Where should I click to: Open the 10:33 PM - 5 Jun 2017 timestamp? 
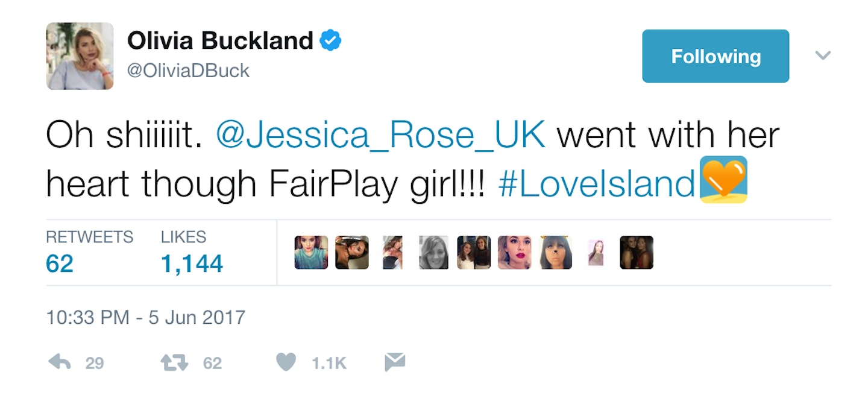click(x=146, y=317)
